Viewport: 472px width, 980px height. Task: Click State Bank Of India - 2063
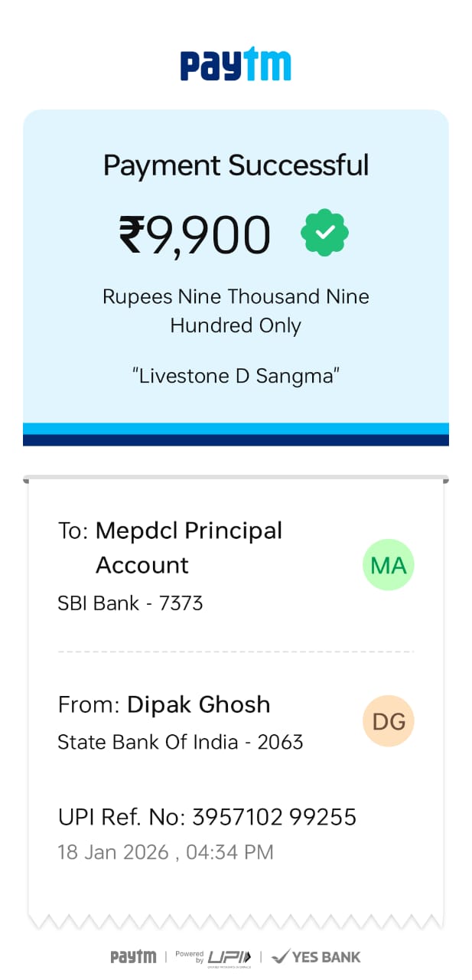point(181,742)
